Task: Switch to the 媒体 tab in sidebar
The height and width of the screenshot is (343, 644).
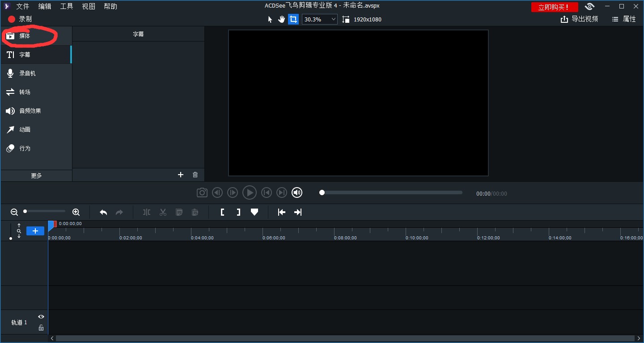Action: (25, 36)
